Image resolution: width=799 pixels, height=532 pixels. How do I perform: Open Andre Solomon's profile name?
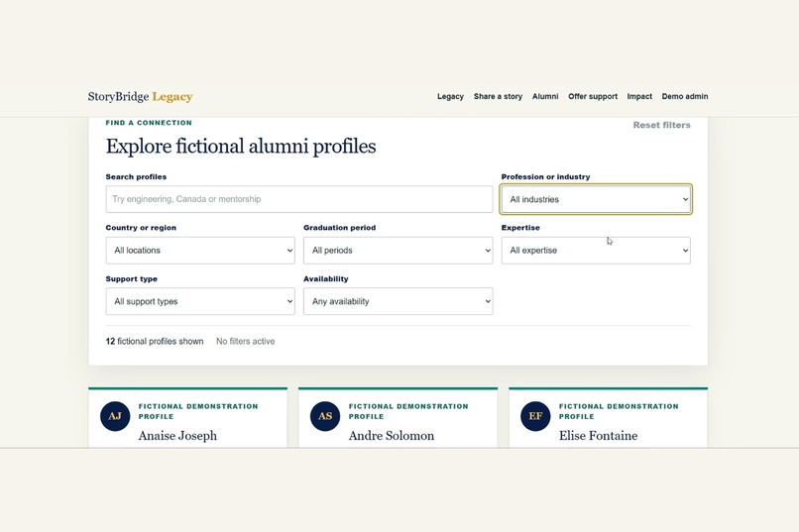[x=392, y=436]
